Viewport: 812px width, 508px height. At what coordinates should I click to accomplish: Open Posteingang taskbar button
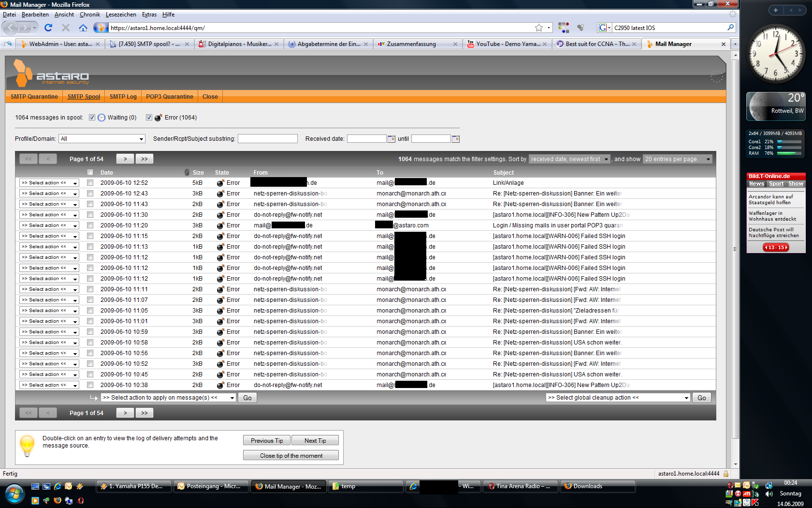click(x=212, y=486)
